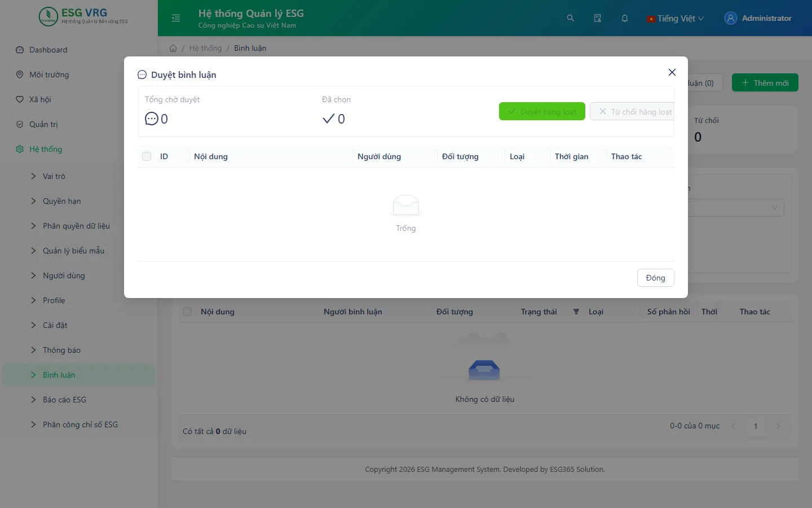Select page 1 in pagination
The height and width of the screenshot is (508, 812).
coord(756,426)
